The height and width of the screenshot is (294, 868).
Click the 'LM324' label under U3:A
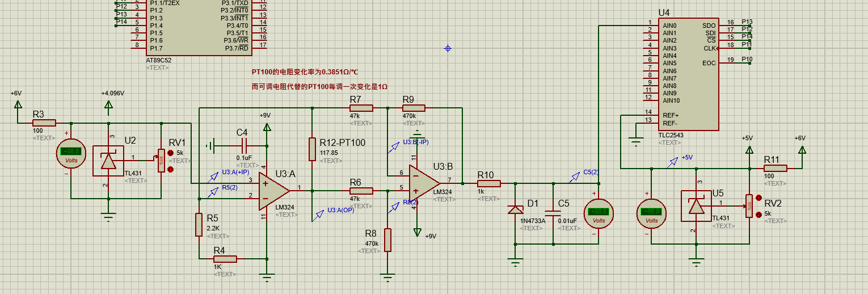[284, 207]
